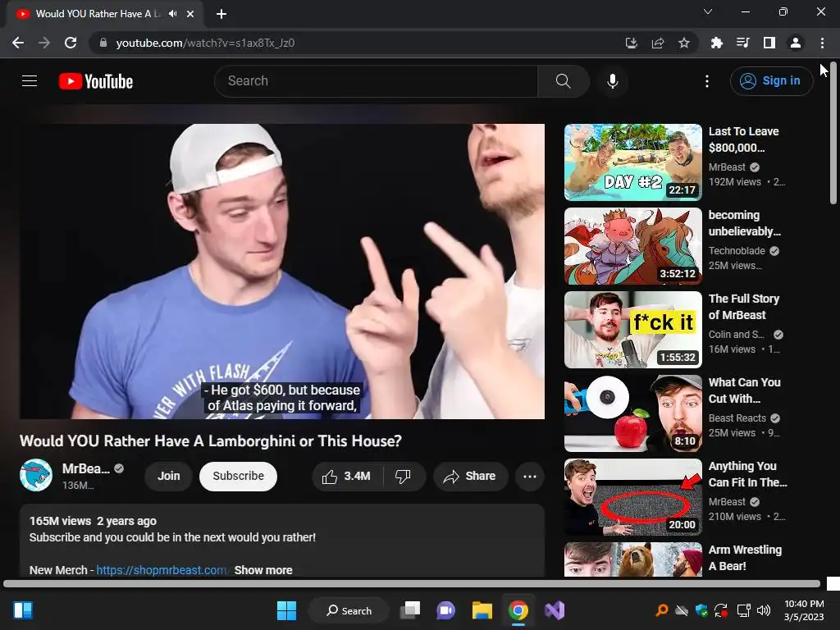840x630 pixels.
Task: Open Widgets panel on taskbar
Action: point(23,610)
